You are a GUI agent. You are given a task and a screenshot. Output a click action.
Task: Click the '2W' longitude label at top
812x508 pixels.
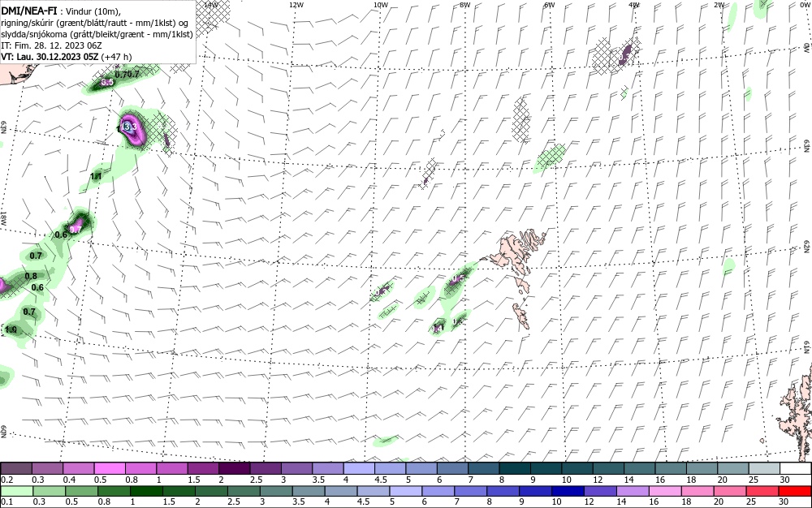tap(719, 5)
